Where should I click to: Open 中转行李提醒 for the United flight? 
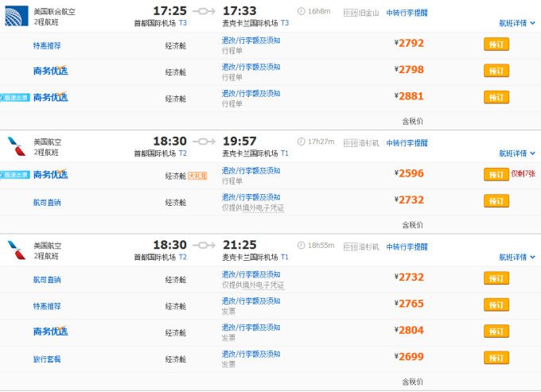[407, 12]
